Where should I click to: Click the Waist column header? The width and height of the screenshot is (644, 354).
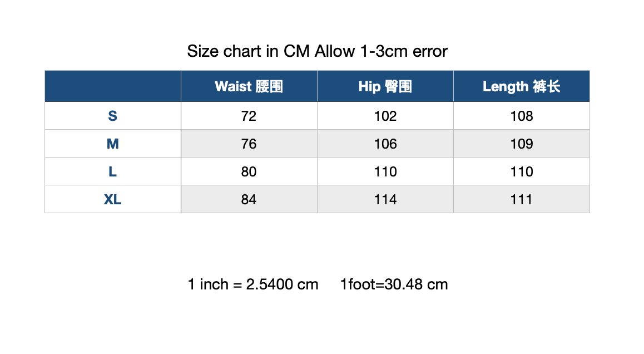click(x=249, y=86)
